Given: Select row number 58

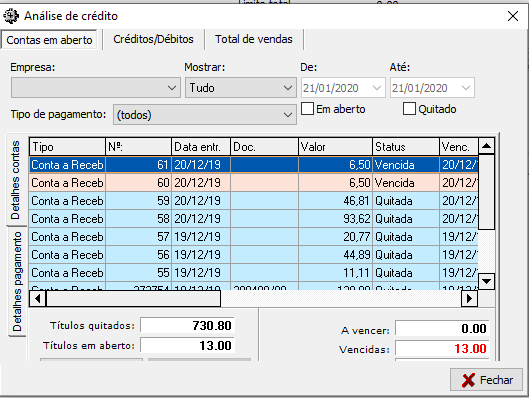Looking at the screenshot, I should [x=253, y=219].
